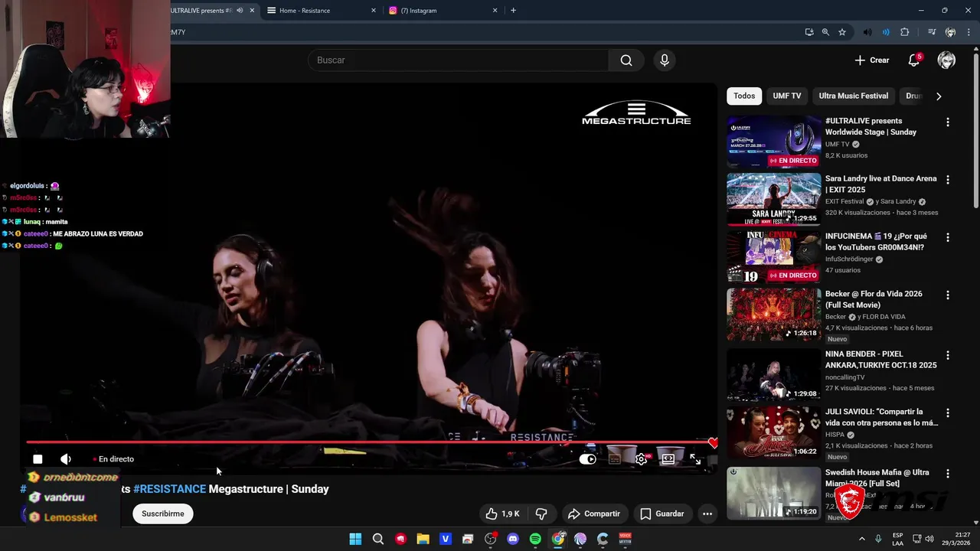Open options for Worldwide Stage Sunday video
Screen dimensions: 980x551
coord(948,122)
